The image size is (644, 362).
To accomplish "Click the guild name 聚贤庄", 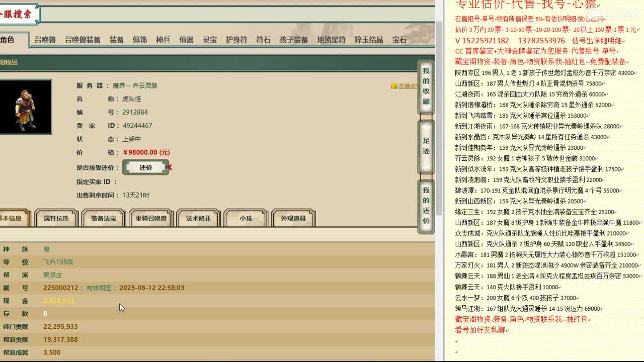I will [53, 275].
